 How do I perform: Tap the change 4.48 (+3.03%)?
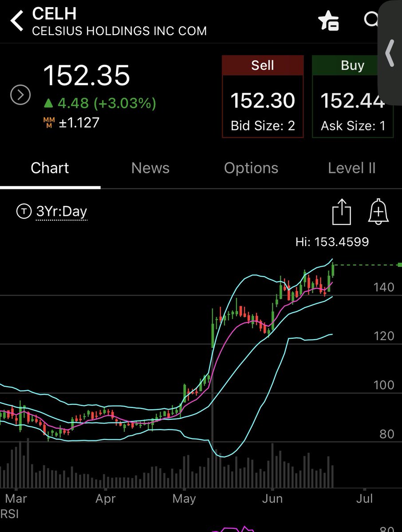point(100,103)
